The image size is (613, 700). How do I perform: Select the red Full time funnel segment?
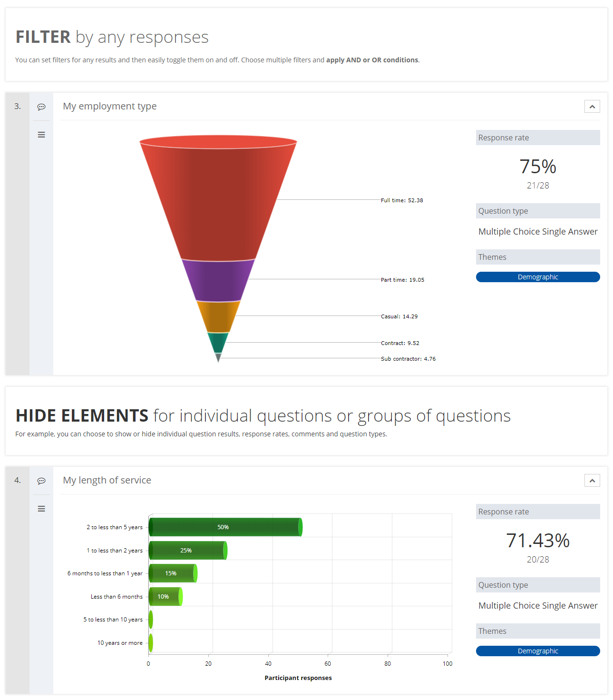click(x=218, y=200)
